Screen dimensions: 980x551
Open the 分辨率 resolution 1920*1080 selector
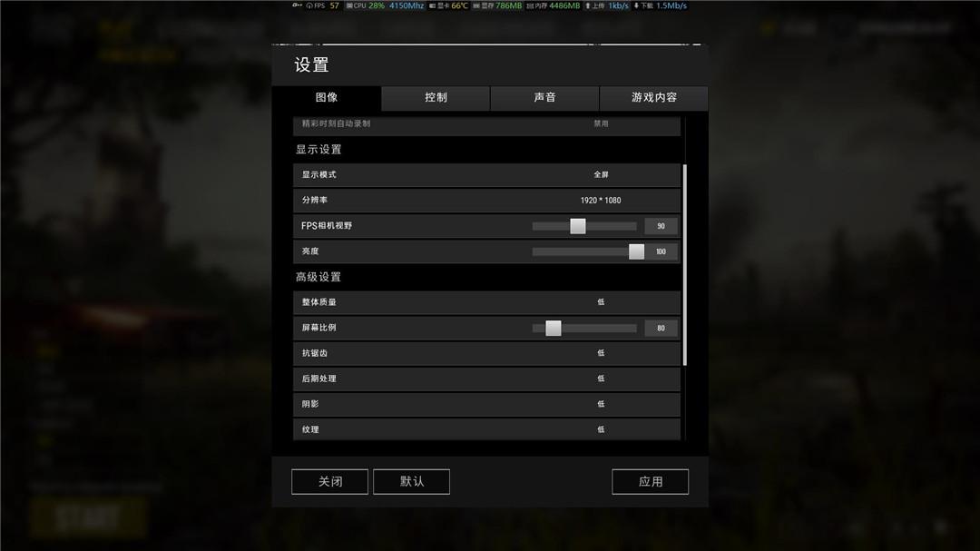click(486, 200)
